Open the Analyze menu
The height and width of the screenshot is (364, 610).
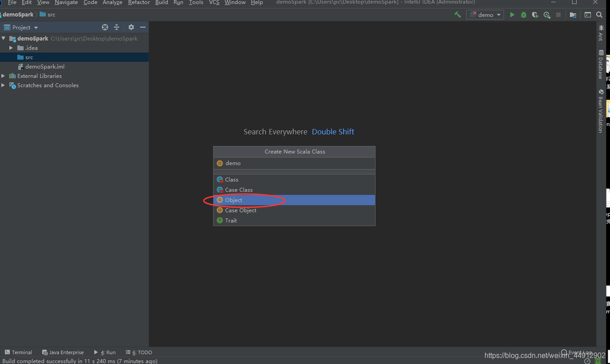point(113,2)
